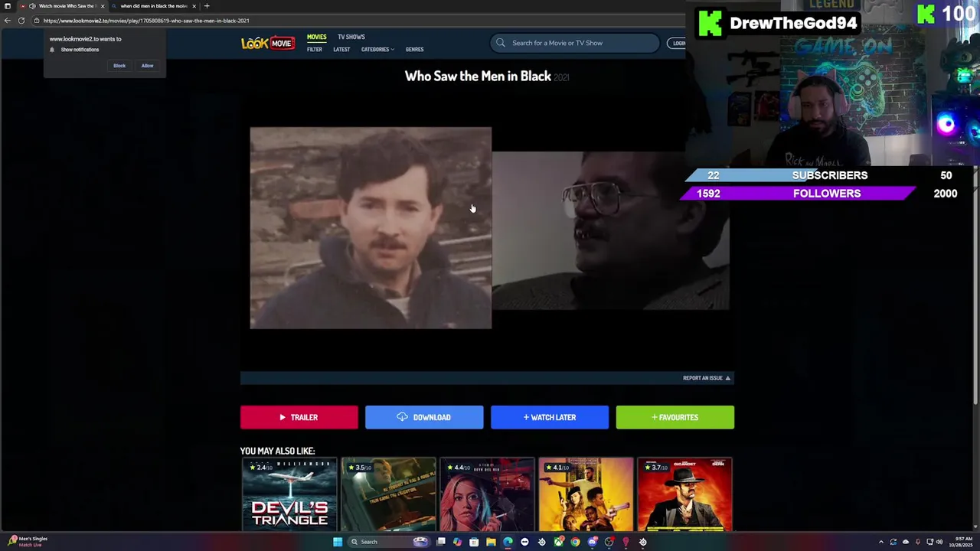The image size is (980, 551).
Task: Open the volume control in system tray
Action: (939, 542)
